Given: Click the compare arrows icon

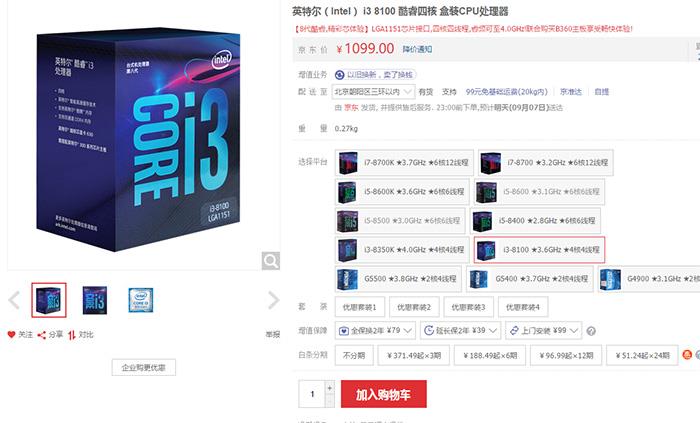Looking at the screenshot, I should (71, 335).
